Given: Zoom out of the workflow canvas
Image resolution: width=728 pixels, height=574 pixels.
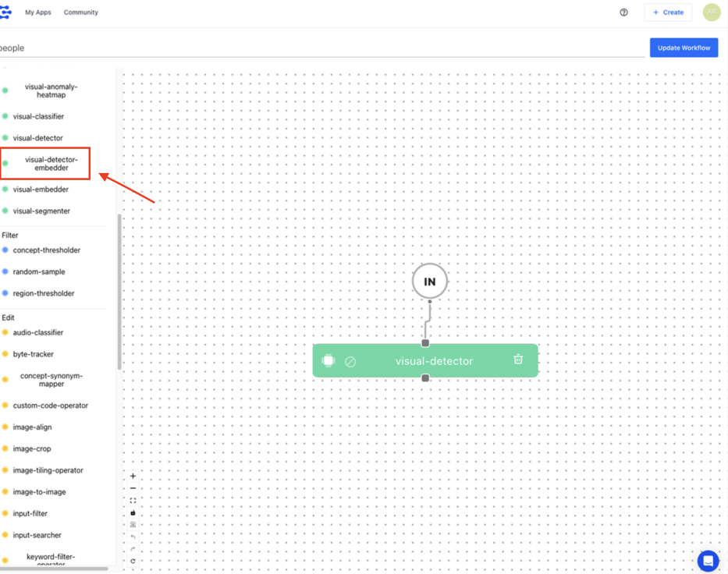Looking at the screenshot, I should (x=133, y=488).
